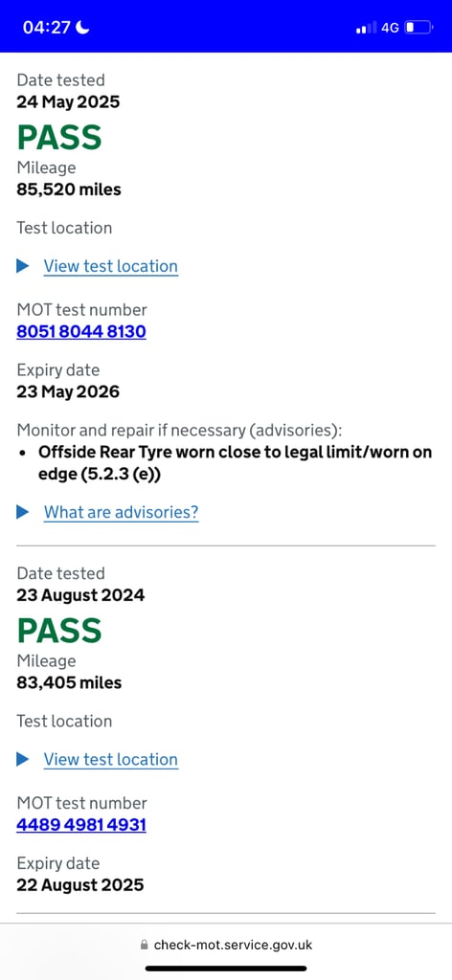Tap the padlock icon beside the URL
The image size is (452, 980).
click(x=145, y=945)
